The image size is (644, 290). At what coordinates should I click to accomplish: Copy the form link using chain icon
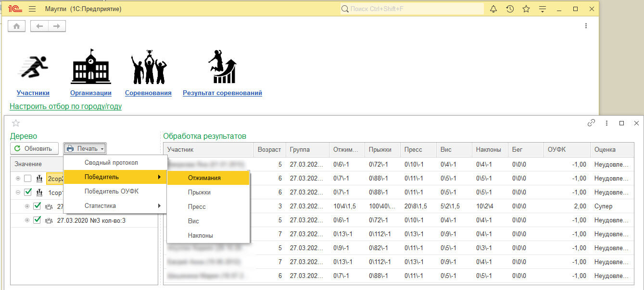point(592,123)
